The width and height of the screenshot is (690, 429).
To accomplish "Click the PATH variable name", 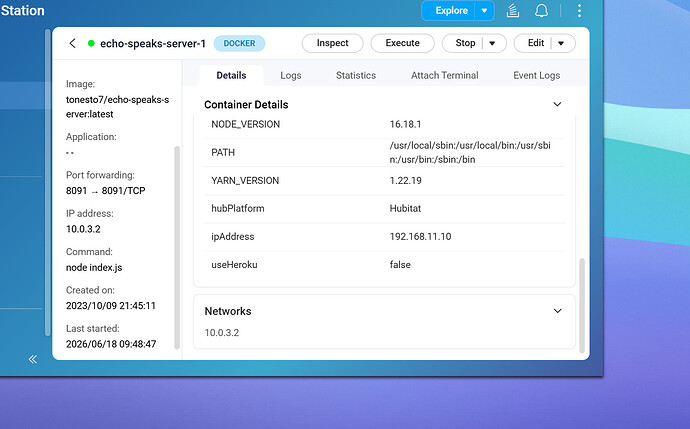I will (223, 152).
